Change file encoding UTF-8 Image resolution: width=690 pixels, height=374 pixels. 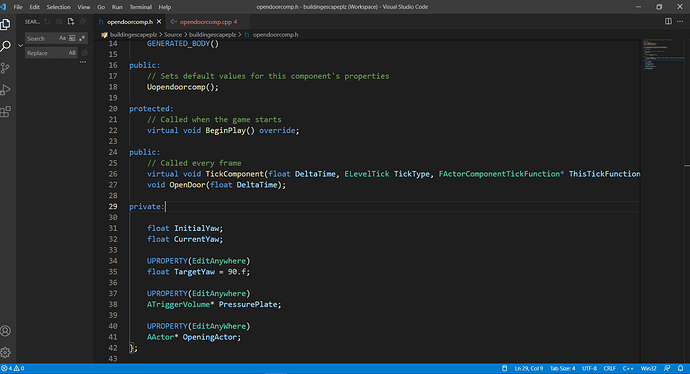tap(589, 368)
